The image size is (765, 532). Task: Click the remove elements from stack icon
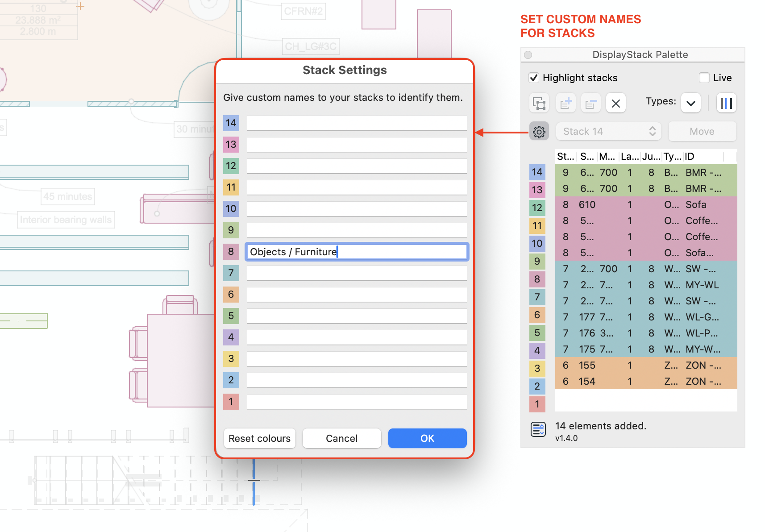(x=590, y=103)
